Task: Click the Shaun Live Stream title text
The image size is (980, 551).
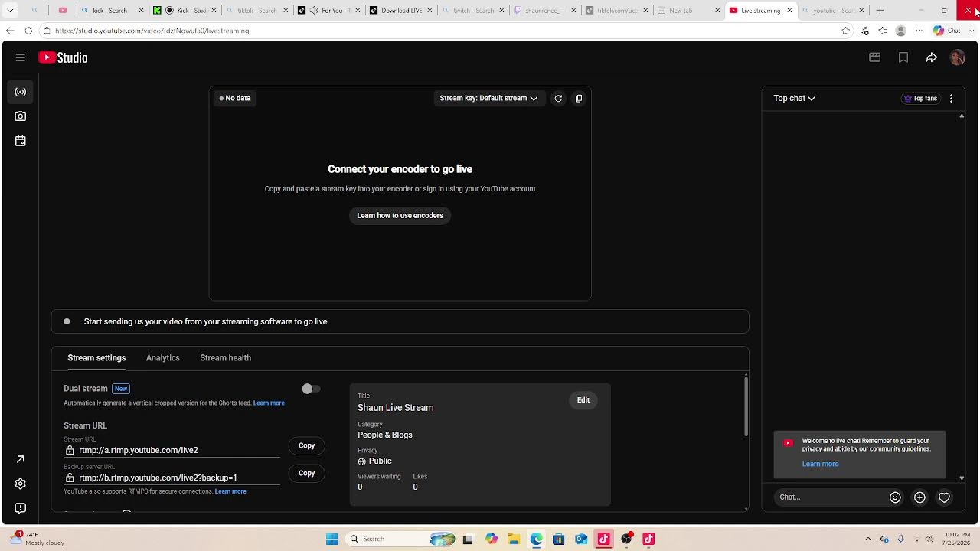Action: click(x=396, y=408)
